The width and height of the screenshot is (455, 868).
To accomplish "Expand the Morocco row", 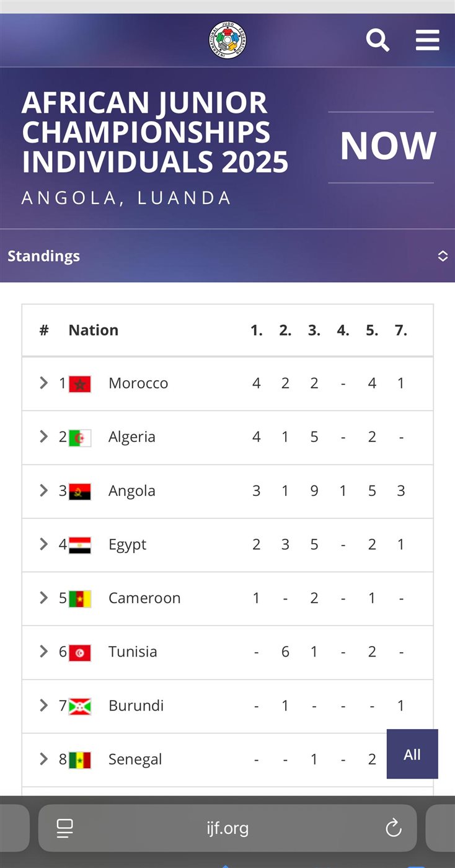I will 43,383.
